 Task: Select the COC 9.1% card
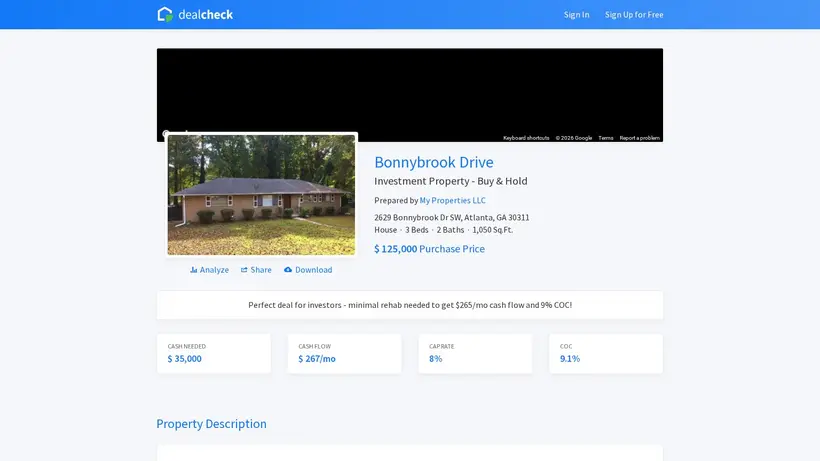click(606, 353)
